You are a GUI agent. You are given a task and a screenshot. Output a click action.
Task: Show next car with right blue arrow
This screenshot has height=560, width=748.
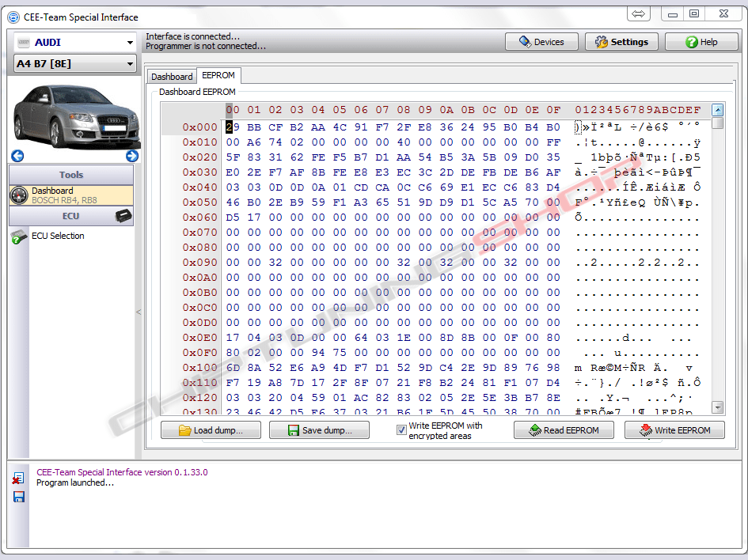pyautogui.click(x=132, y=156)
